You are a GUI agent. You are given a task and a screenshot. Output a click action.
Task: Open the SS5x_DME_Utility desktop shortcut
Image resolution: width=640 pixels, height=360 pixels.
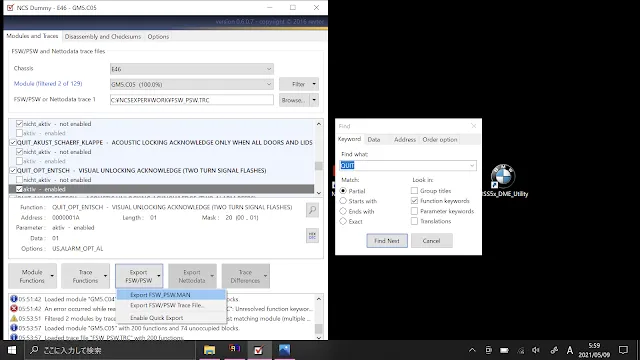pyautogui.click(x=504, y=181)
